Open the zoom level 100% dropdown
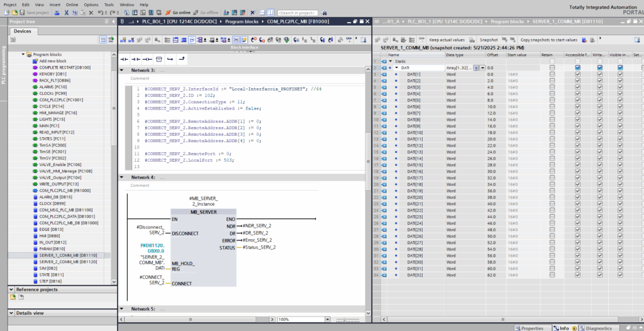Viewport: 644px width, 331px height. click(x=327, y=320)
